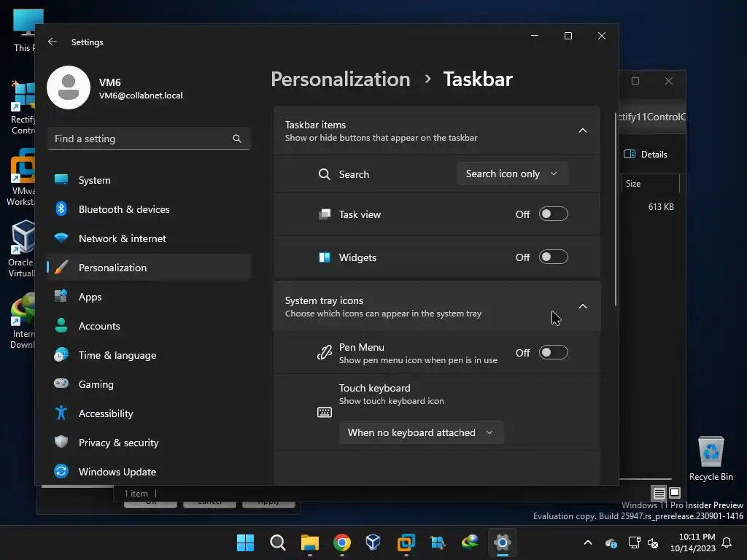Open Apps settings category
This screenshot has height=560, width=747.
pos(149,297)
